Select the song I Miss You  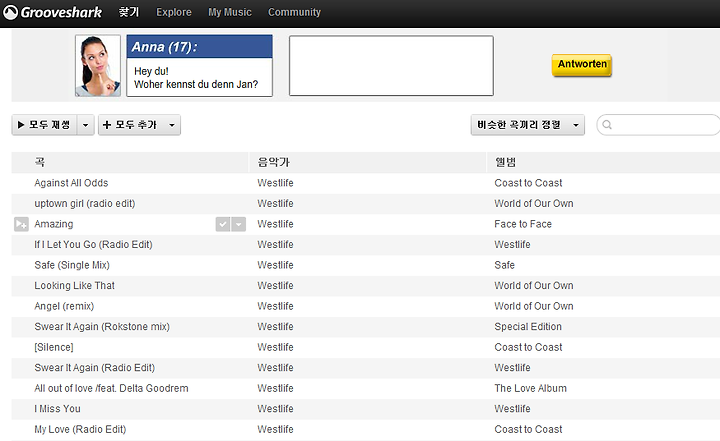(57, 409)
